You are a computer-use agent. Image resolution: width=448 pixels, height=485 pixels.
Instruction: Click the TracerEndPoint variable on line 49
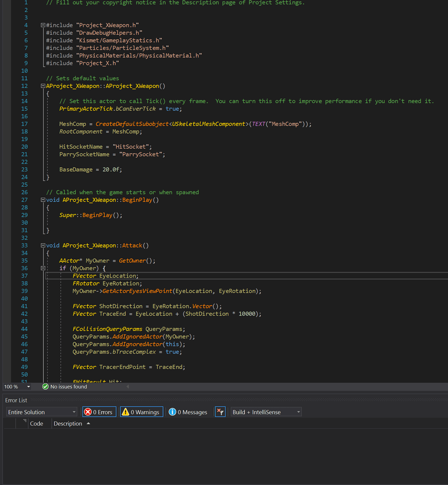point(123,367)
